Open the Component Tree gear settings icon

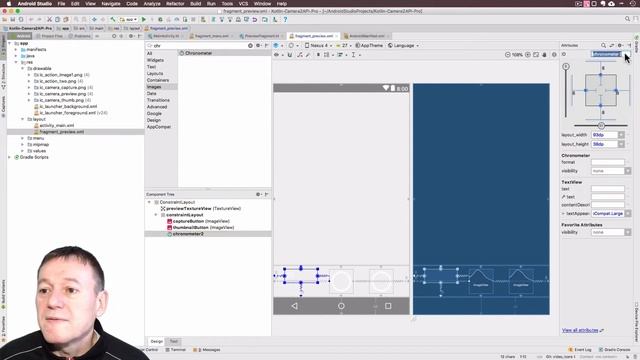click(x=258, y=194)
